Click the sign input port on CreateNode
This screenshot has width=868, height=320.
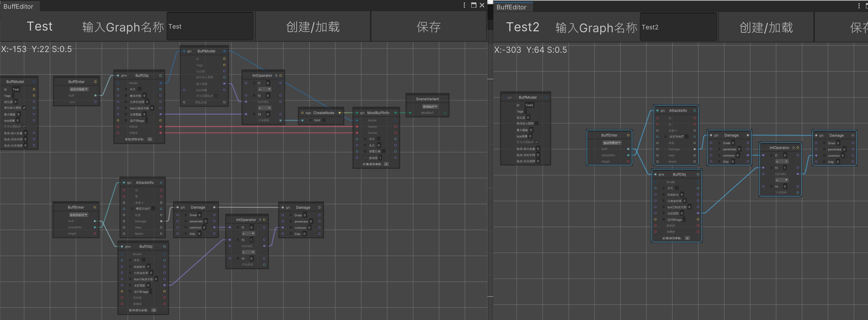pyautogui.click(x=302, y=113)
